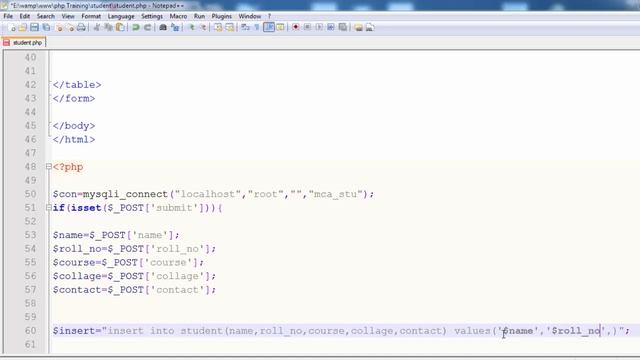Click line number 44 in the margin

[31, 112]
